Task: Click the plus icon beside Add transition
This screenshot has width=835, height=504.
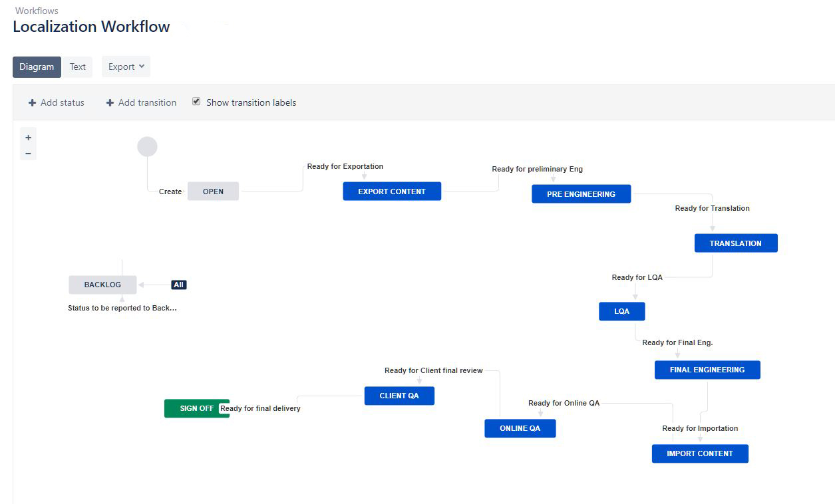Action: [109, 102]
